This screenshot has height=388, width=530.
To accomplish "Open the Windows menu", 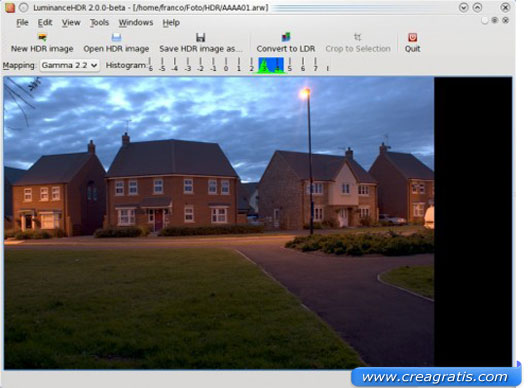I will [x=136, y=23].
